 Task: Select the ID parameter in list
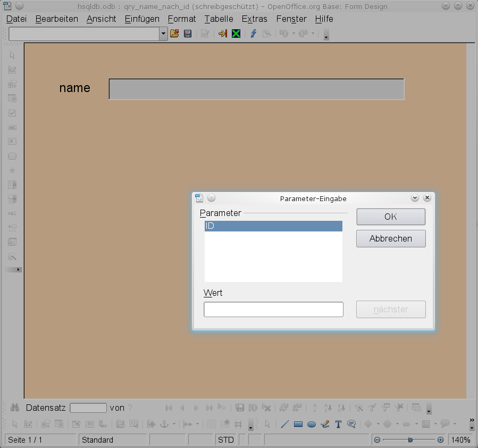(273, 226)
